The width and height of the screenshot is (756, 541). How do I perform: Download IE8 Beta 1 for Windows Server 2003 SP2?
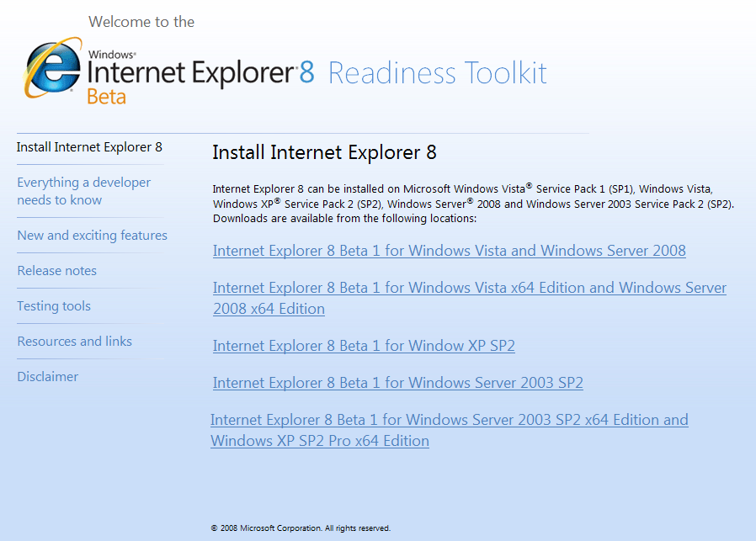[x=397, y=383]
